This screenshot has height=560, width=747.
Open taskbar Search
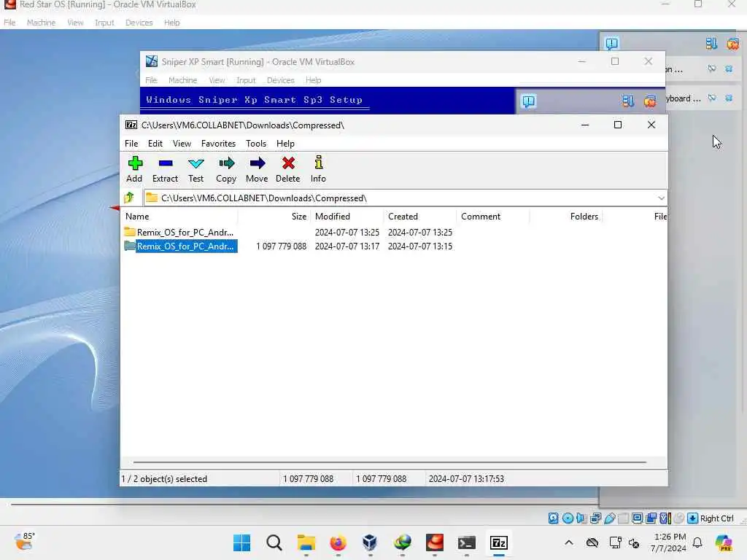(x=274, y=542)
